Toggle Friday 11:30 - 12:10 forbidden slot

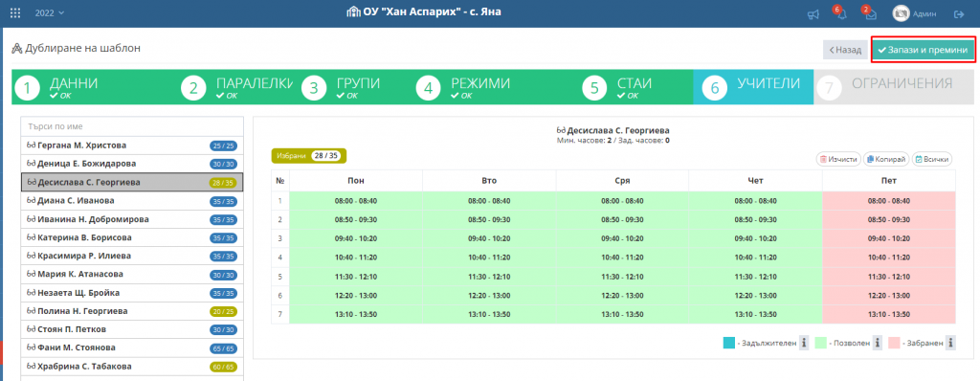(x=889, y=276)
